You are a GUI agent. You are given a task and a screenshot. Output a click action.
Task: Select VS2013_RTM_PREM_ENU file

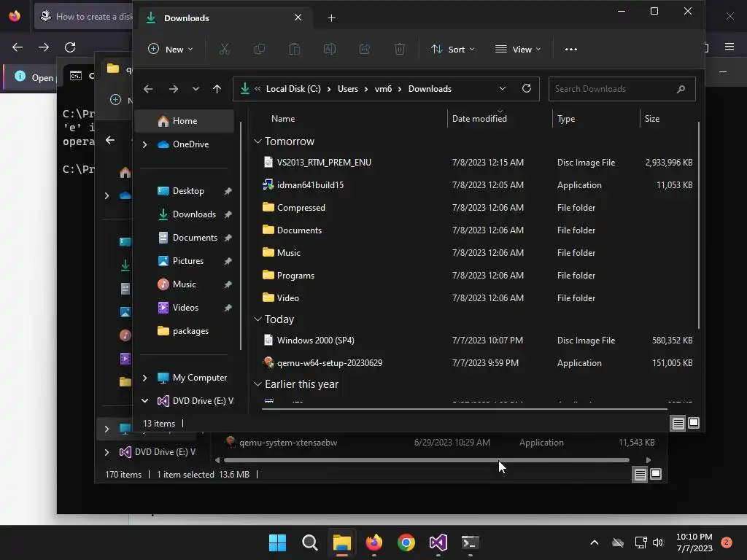click(476, 163)
